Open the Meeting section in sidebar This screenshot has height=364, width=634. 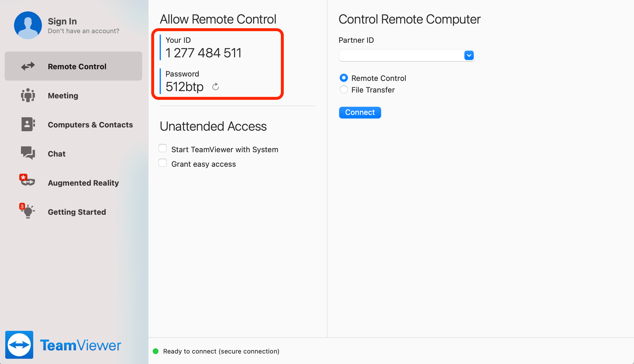(x=63, y=95)
